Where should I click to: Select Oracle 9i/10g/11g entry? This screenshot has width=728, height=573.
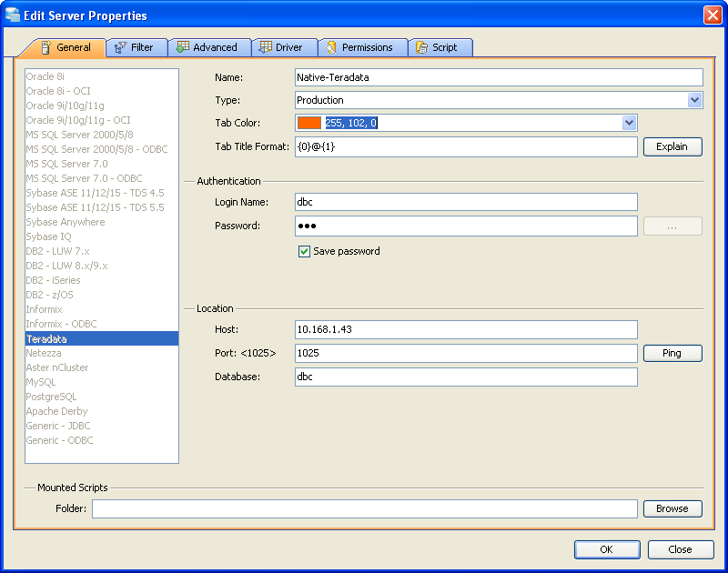point(102,106)
